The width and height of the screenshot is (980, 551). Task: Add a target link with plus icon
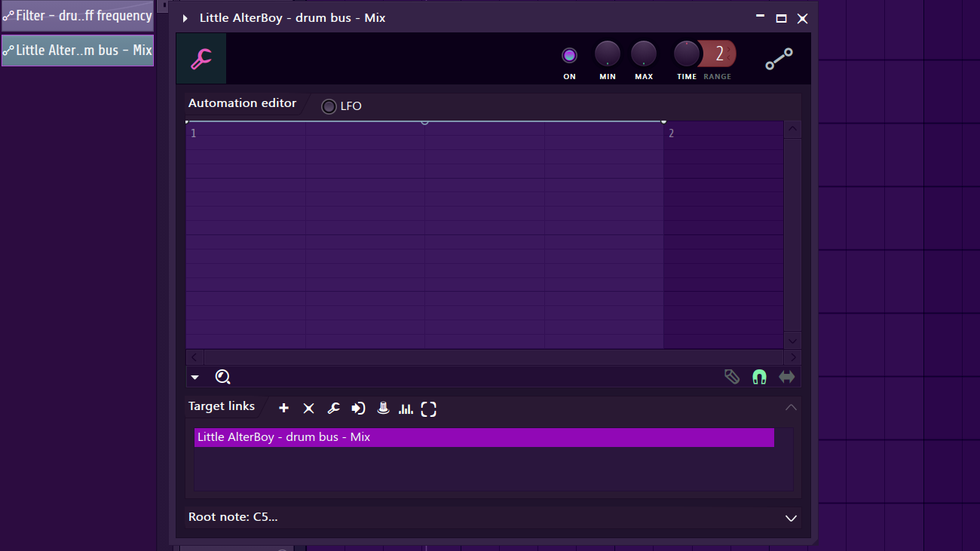coord(284,409)
